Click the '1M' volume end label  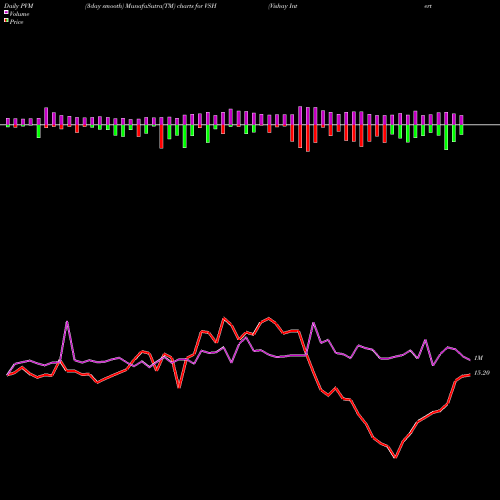(478, 358)
